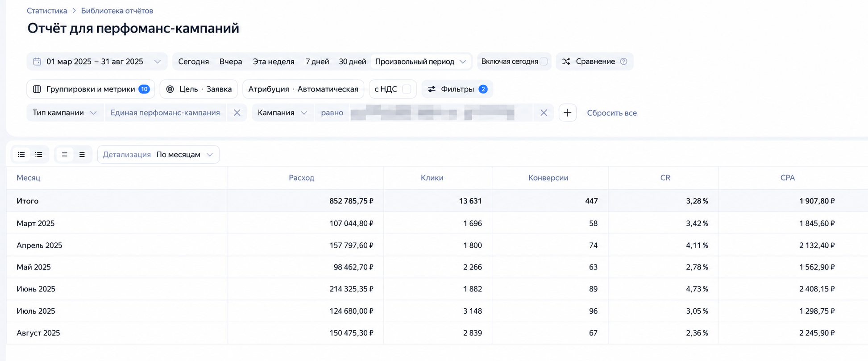Toggle the с НДС checkbox
The image size is (868, 361).
[x=407, y=89]
